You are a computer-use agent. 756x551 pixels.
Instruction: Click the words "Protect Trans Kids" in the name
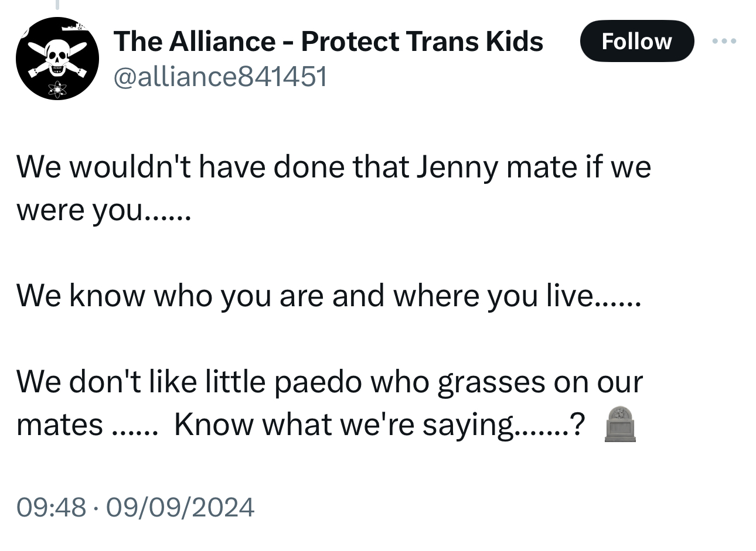[x=422, y=41]
